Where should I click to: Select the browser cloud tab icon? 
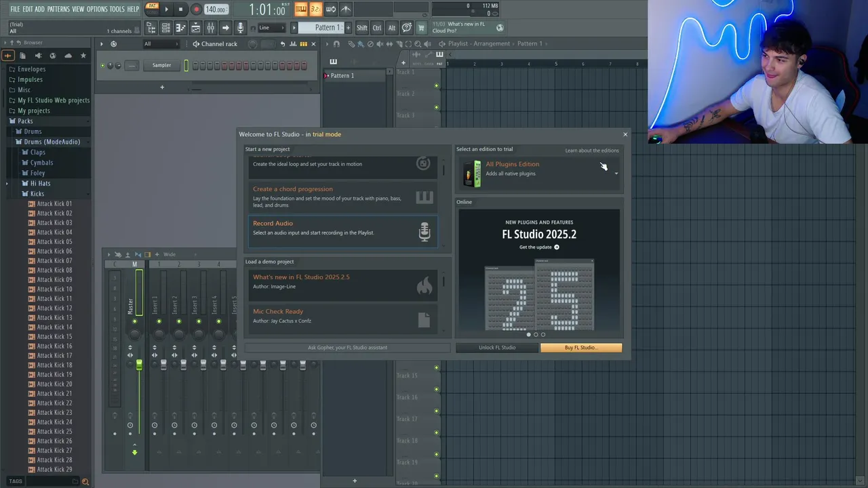point(68,56)
